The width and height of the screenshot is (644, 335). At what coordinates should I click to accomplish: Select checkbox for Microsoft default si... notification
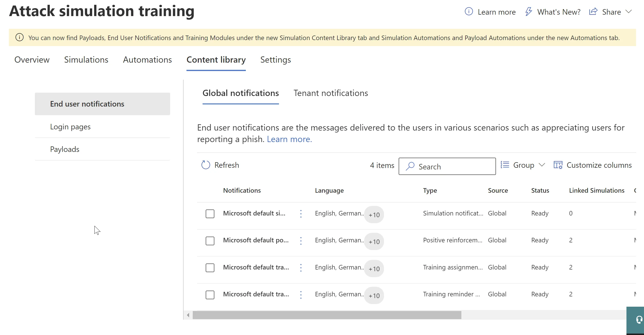pyautogui.click(x=210, y=214)
